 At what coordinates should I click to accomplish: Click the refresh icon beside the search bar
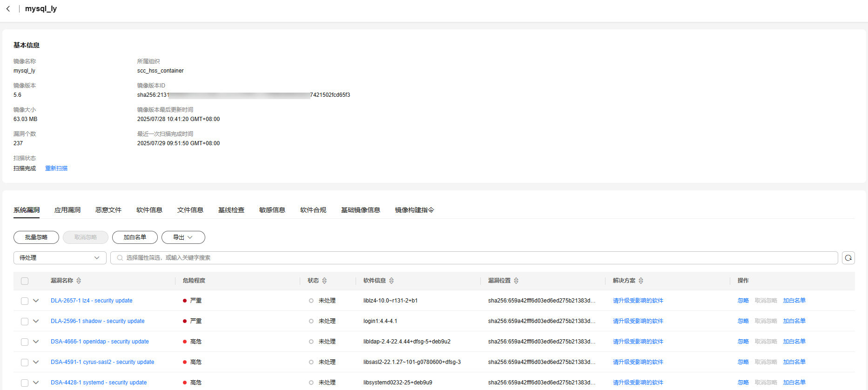pyautogui.click(x=848, y=258)
